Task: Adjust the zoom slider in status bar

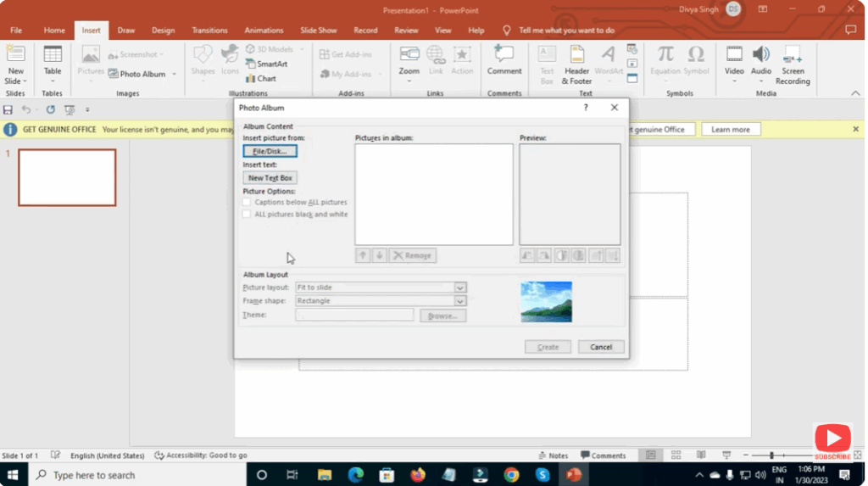Action: [771, 455]
